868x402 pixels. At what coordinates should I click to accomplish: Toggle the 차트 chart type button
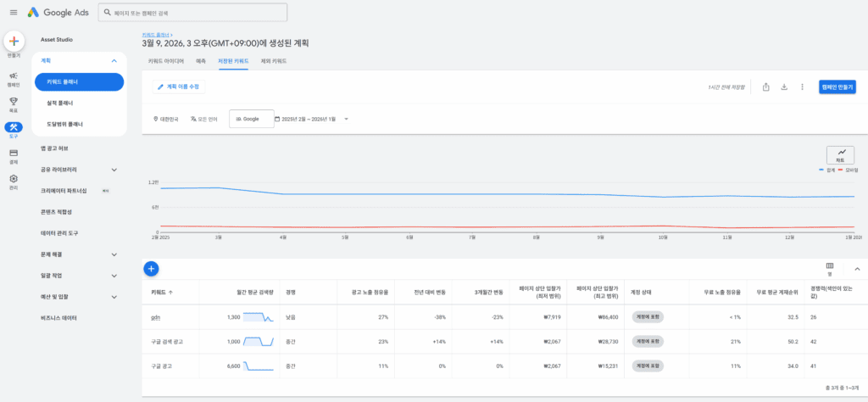pos(840,154)
